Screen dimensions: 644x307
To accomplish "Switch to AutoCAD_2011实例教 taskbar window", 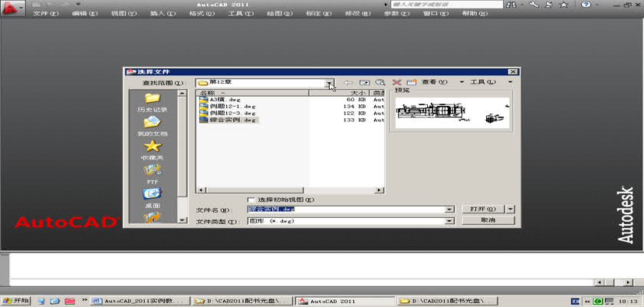I will [x=140, y=302].
